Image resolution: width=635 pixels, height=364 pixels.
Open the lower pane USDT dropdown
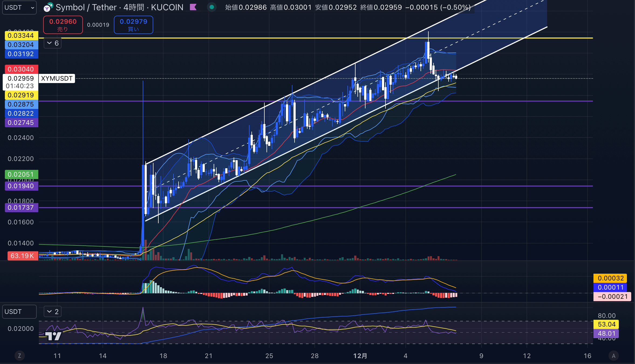tap(19, 312)
